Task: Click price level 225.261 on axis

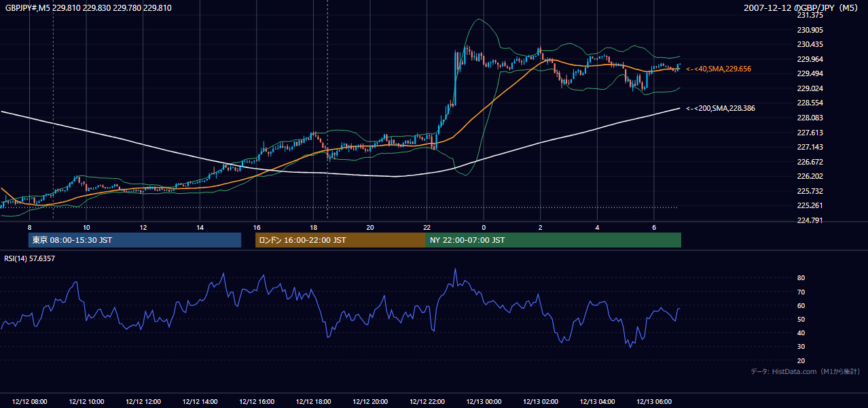Action: point(810,206)
